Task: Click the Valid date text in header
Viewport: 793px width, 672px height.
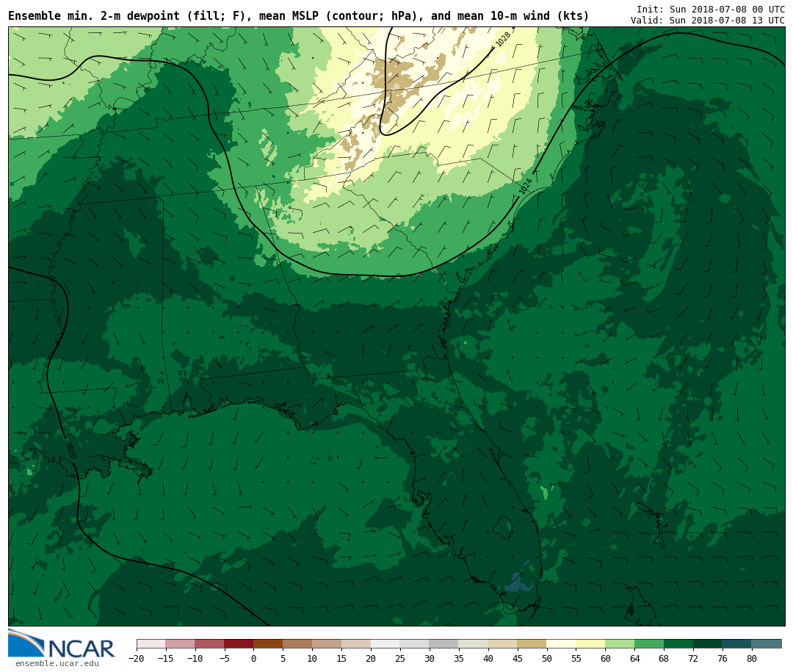Action: (x=707, y=21)
